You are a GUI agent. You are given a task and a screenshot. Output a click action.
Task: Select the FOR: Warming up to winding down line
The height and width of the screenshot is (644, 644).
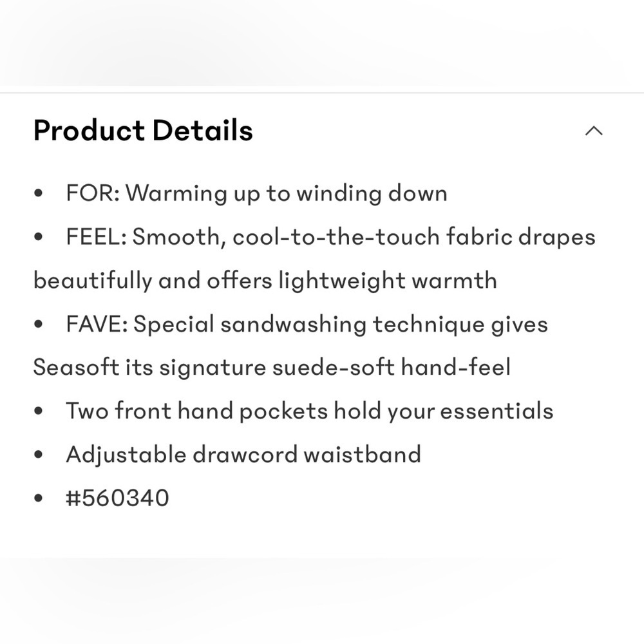[257, 193]
